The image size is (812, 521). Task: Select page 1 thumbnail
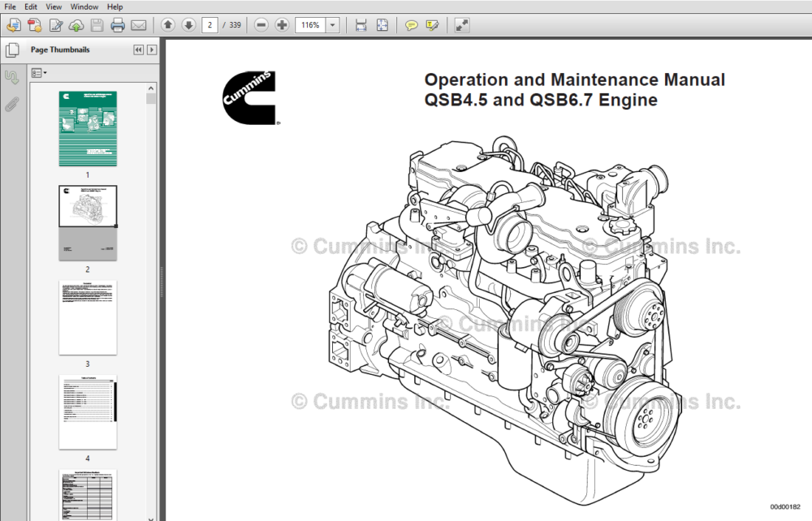pos(88,129)
